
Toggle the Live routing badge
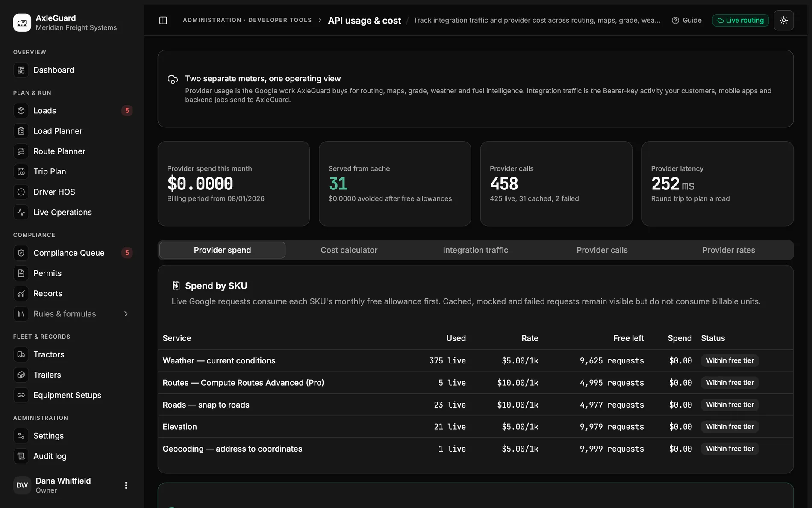pos(740,20)
